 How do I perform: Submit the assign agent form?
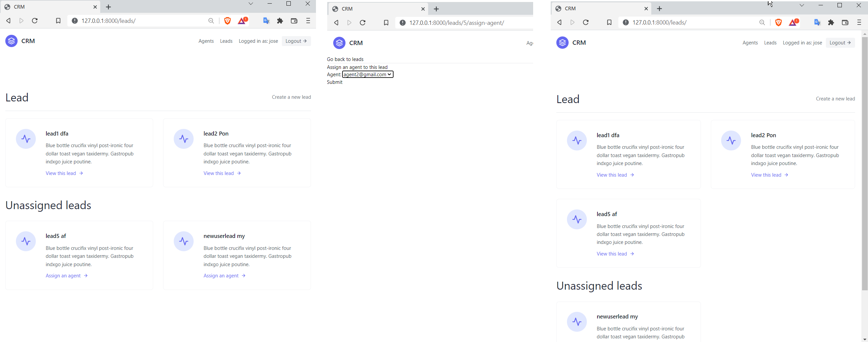(x=335, y=82)
